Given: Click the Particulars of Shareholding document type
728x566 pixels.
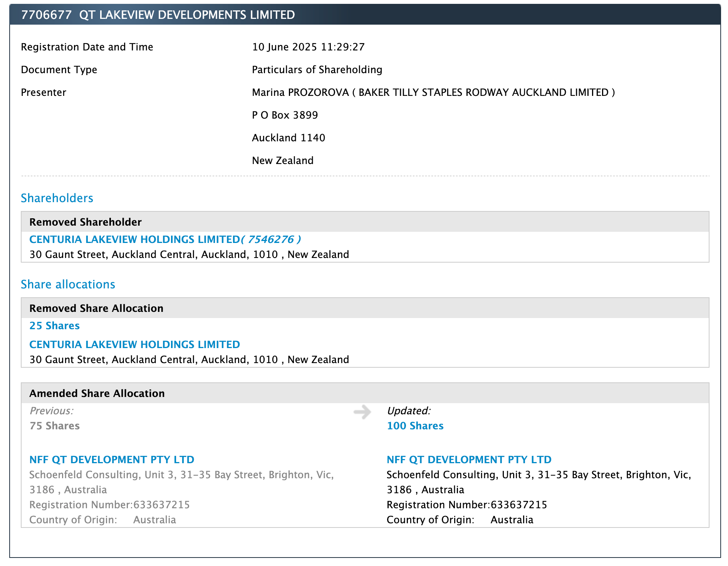Looking at the screenshot, I should point(317,70).
